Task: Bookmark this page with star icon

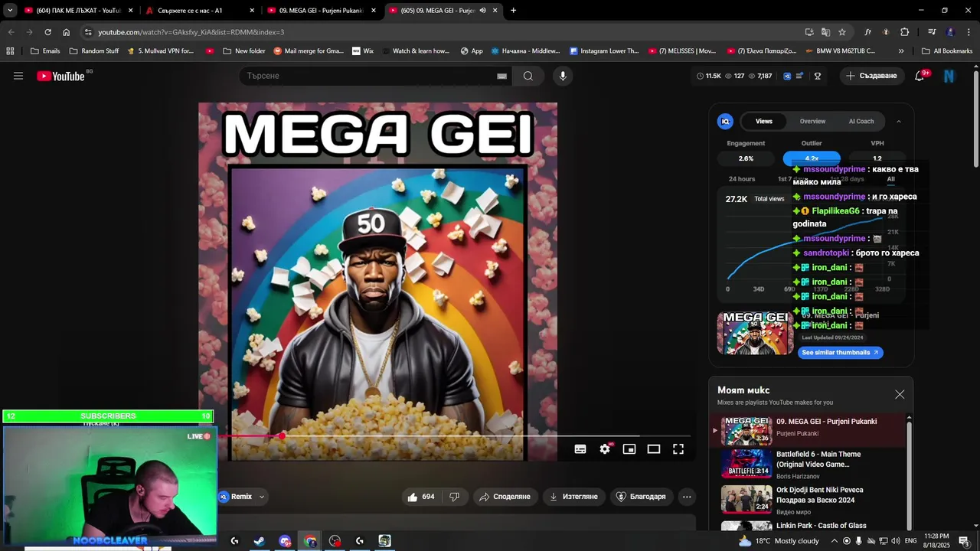Action: click(x=842, y=32)
